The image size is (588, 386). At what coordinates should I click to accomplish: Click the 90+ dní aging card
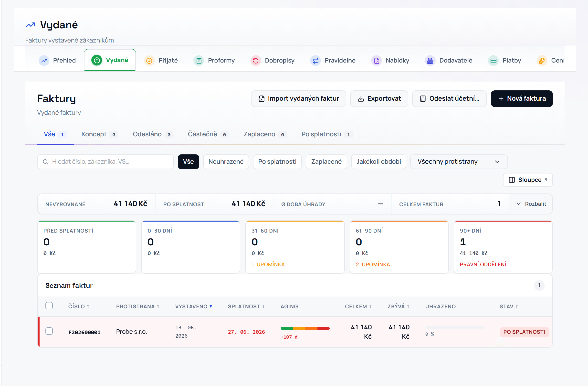503,247
